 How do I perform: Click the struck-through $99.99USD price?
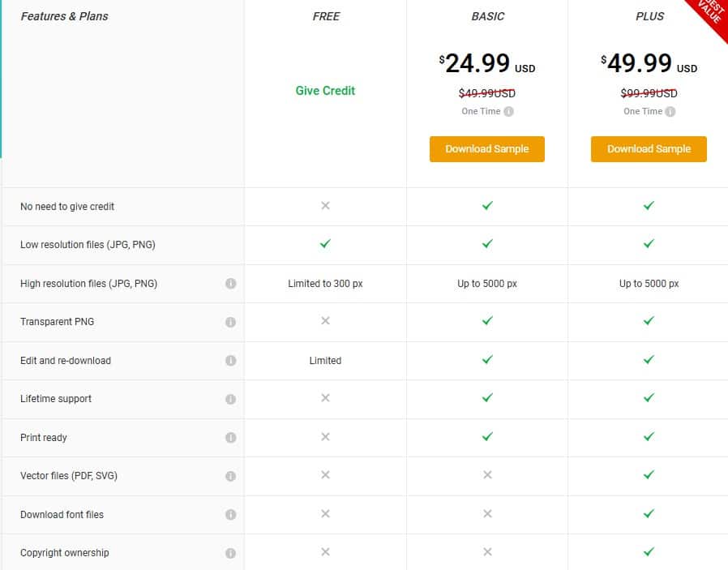click(649, 93)
